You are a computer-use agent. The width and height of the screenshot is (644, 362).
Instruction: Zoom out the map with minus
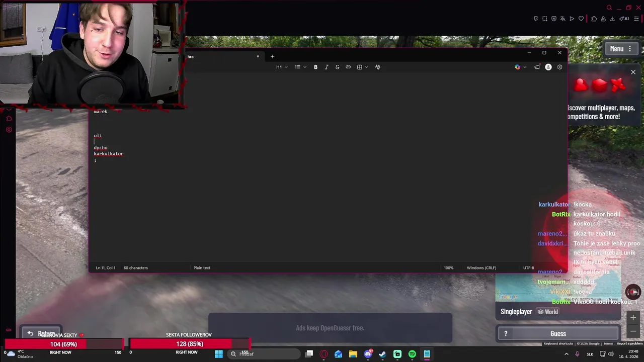633,331
